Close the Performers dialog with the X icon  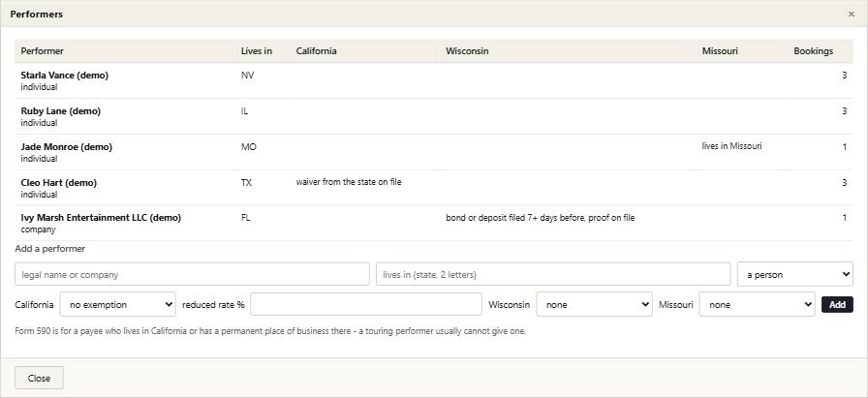pos(851,15)
